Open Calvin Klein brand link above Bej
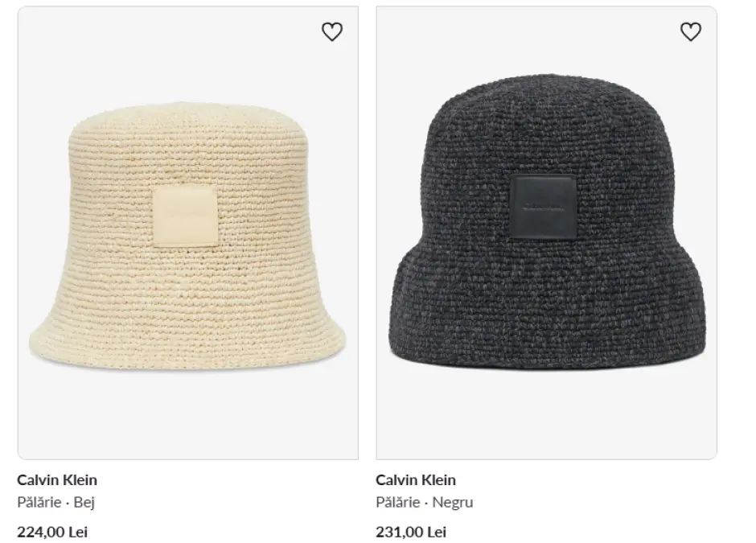This screenshot has width=756, height=543. [x=57, y=480]
